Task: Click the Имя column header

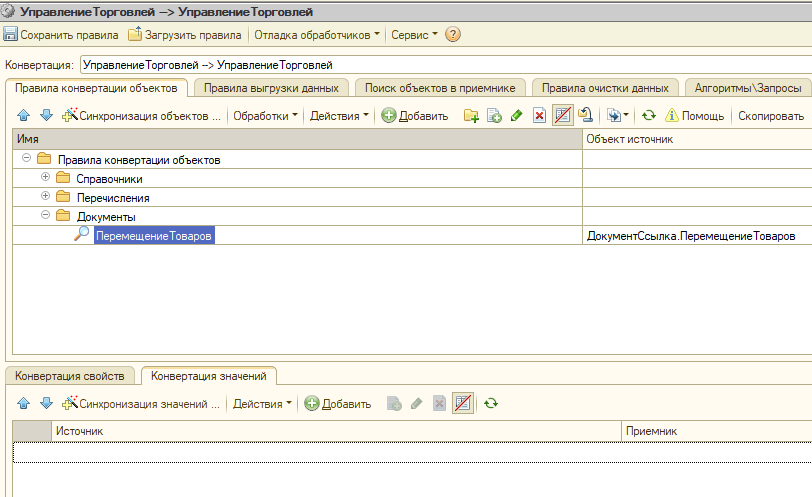Action: pyautogui.click(x=297, y=139)
